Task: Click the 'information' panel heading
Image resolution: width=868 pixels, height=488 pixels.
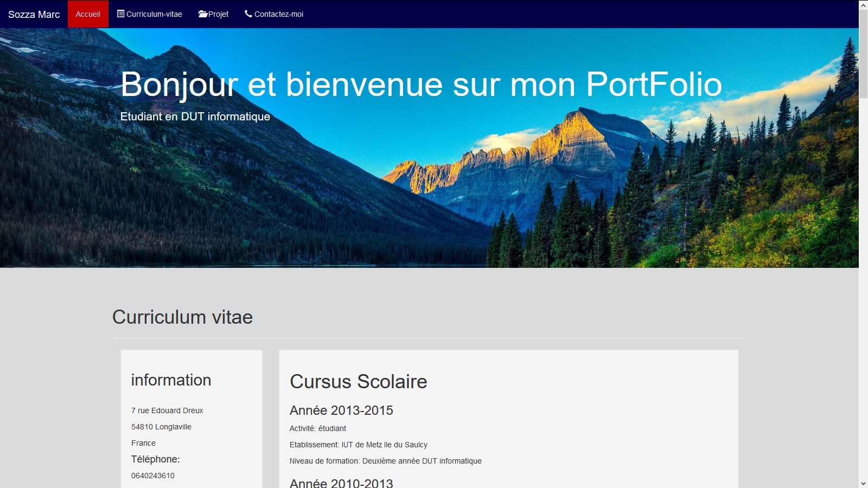Action: point(171,380)
